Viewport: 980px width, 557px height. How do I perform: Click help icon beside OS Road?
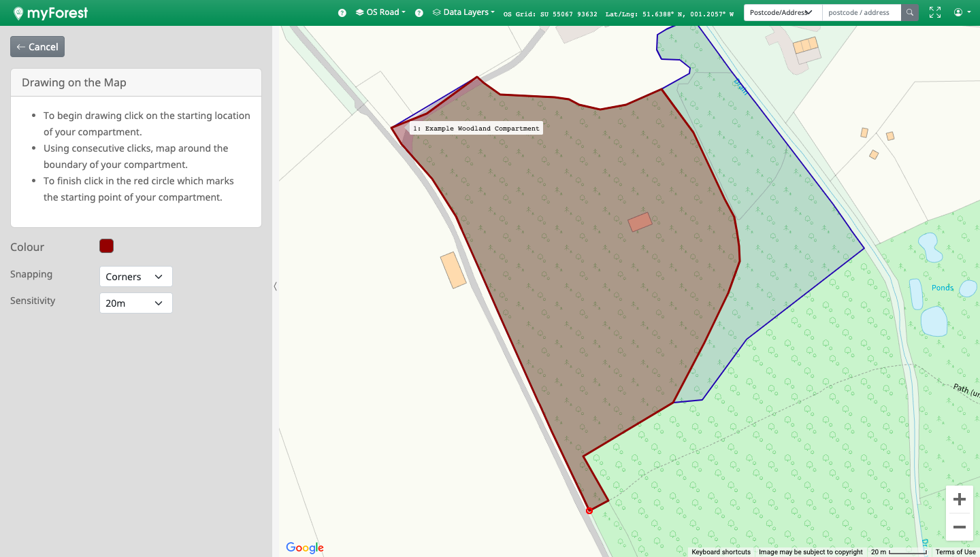342,13
